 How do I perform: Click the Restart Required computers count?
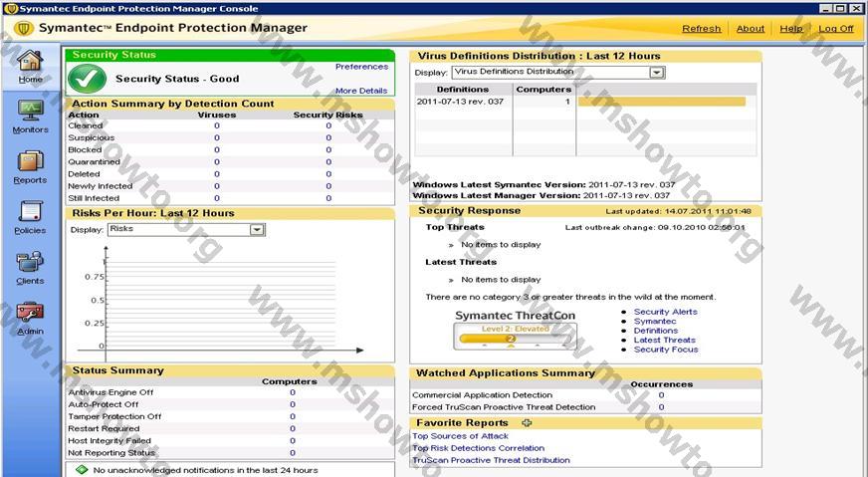pyautogui.click(x=293, y=429)
